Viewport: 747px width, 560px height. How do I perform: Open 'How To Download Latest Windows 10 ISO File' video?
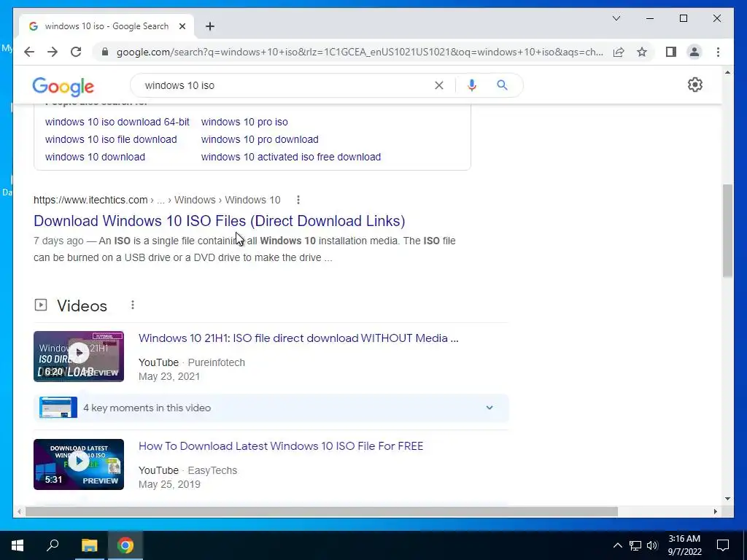[281, 446]
